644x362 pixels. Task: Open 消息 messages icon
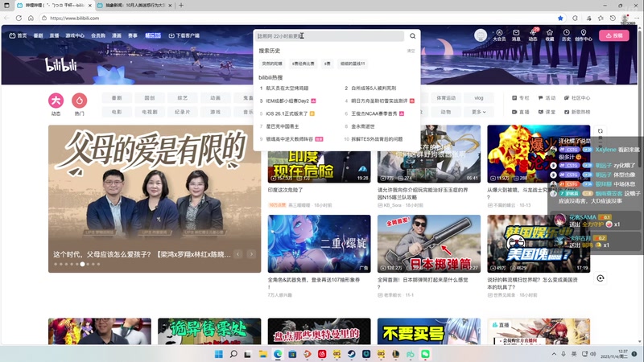click(516, 35)
